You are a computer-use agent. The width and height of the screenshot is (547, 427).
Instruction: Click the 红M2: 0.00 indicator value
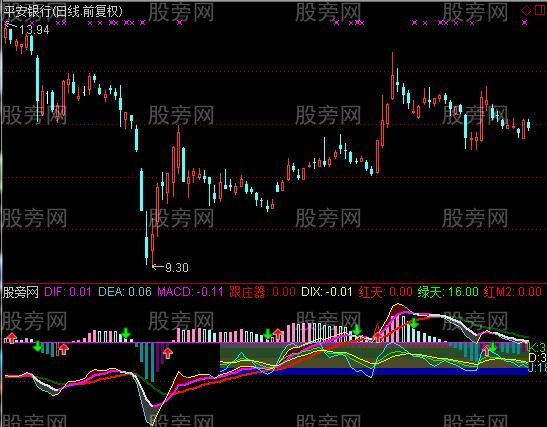[513, 292]
